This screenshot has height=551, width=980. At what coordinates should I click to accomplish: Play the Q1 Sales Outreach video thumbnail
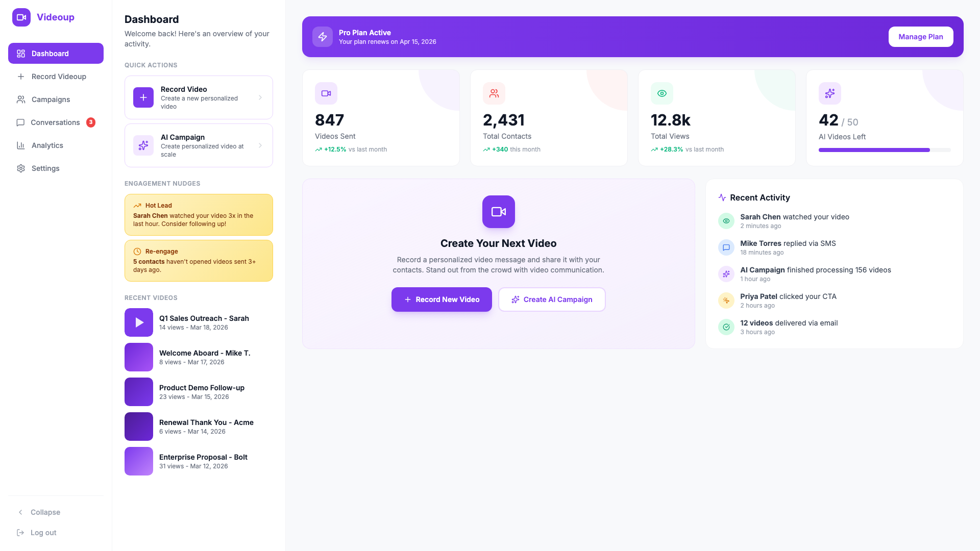(x=138, y=322)
